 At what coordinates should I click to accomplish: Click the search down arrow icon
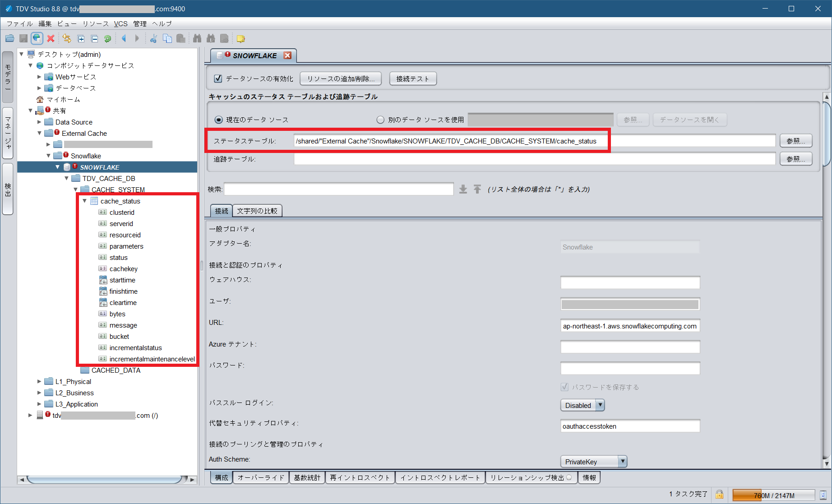pos(463,189)
